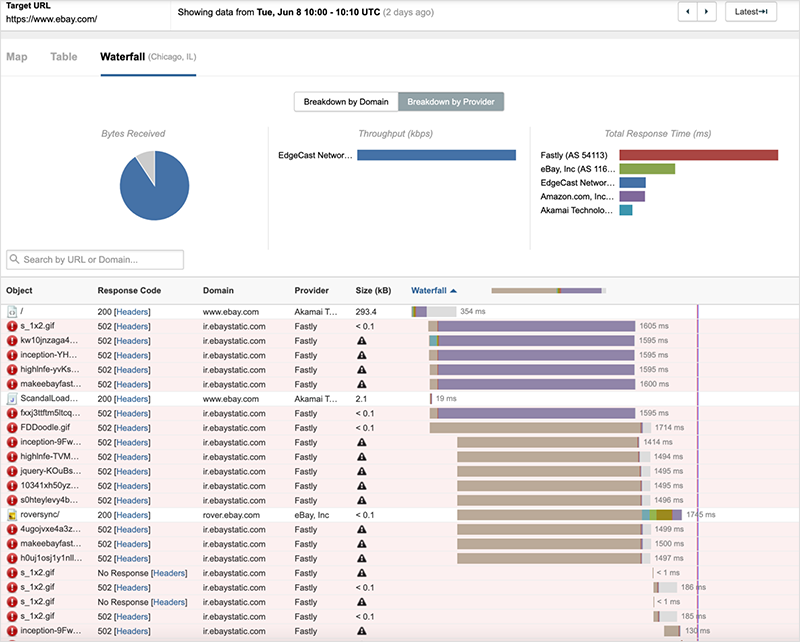Click the previous time range arrow
The width and height of the screenshot is (800, 642).
tap(687, 12)
